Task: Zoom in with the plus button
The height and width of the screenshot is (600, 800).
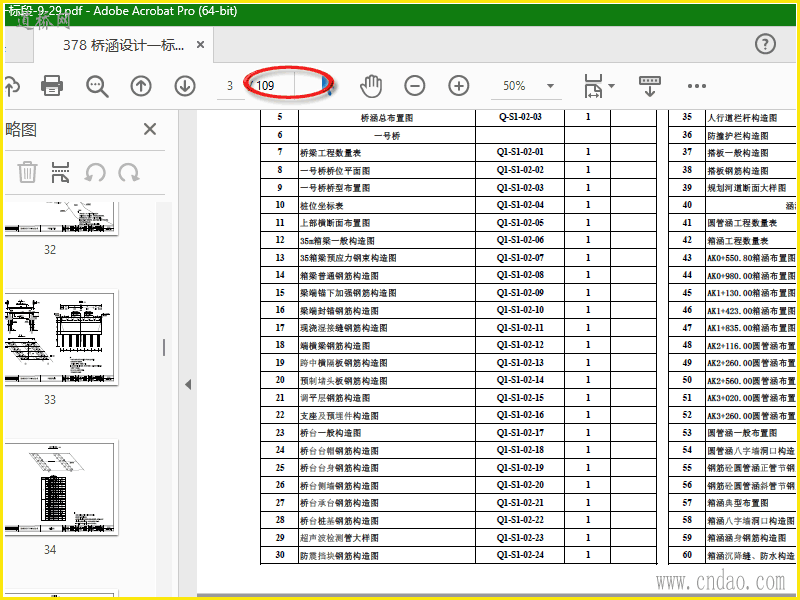Action: point(459,86)
